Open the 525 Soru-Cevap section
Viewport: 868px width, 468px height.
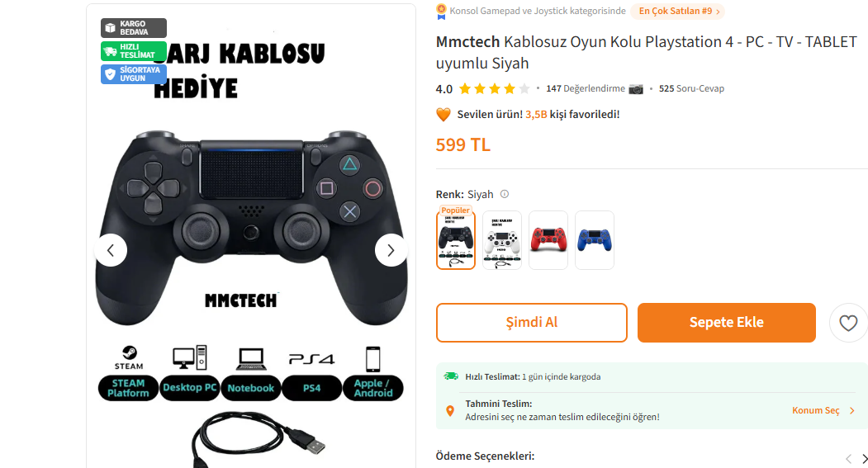pyautogui.click(x=691, y=88)
